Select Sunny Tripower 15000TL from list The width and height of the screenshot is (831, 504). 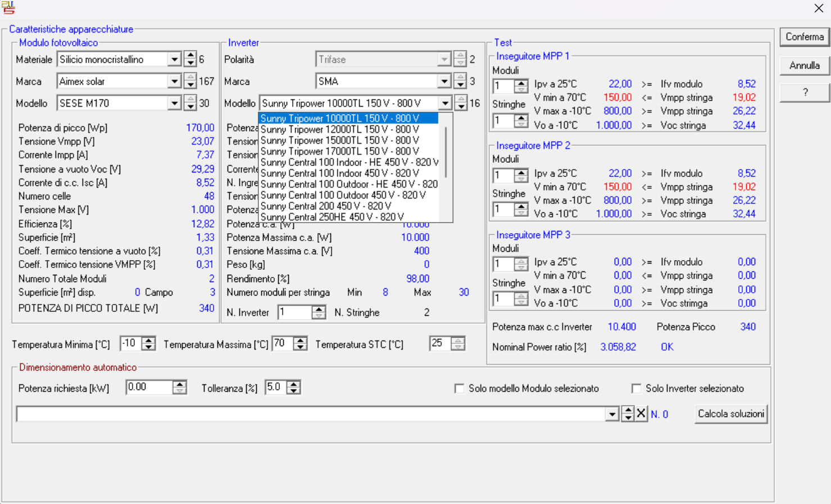point(348,140)
